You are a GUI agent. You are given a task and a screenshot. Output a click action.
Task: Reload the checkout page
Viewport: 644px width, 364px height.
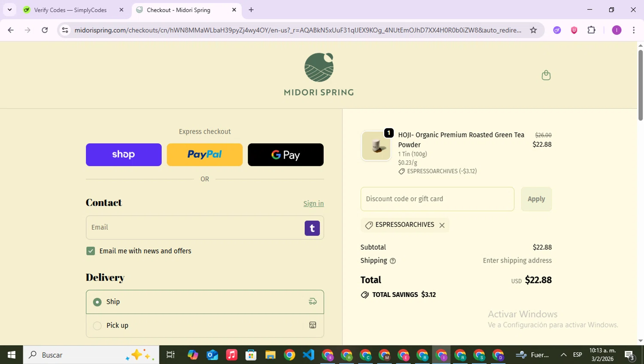tap(45, 30)
